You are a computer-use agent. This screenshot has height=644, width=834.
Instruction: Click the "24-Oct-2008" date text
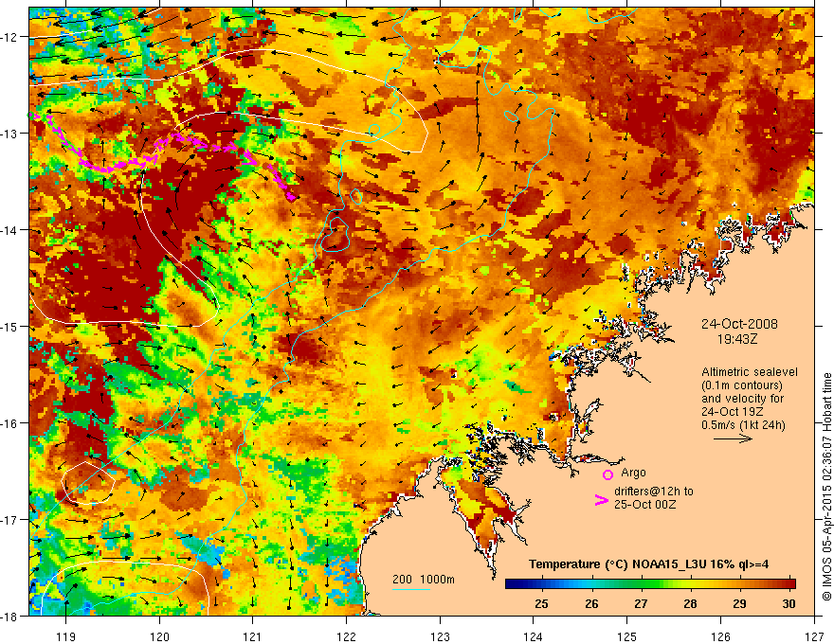click(x=739, y=324)
